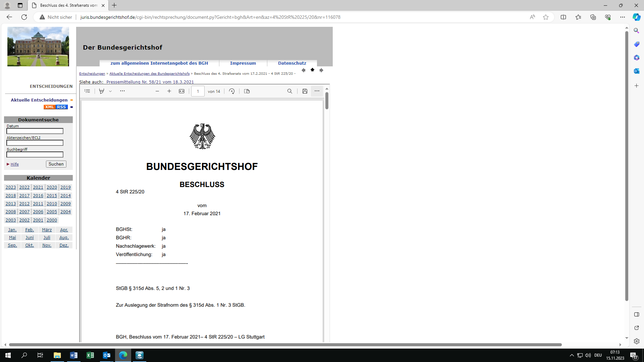
Task: Select year 2021 in the Kalender
Action: point(38,187)
